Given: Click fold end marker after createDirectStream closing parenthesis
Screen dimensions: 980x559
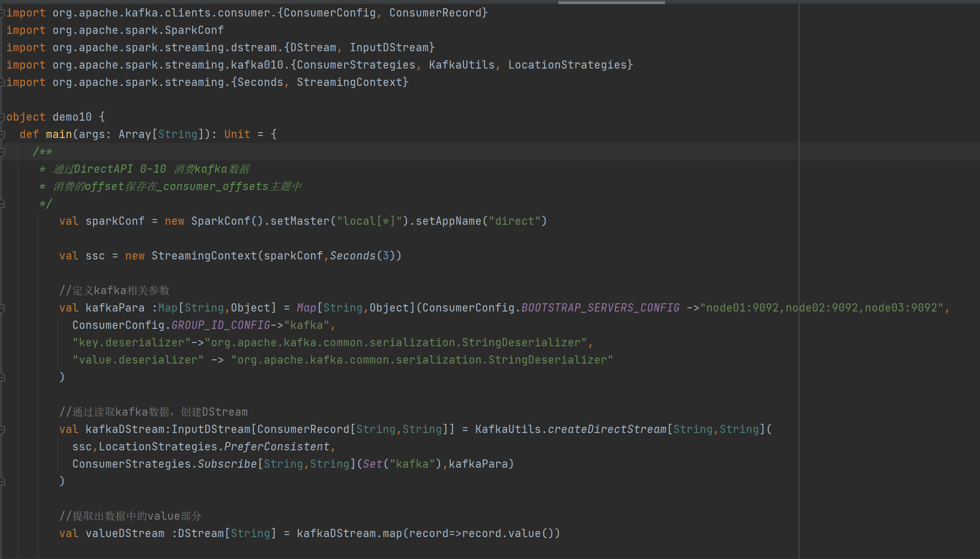Looking at the screenshot, I should click(2, 481).
